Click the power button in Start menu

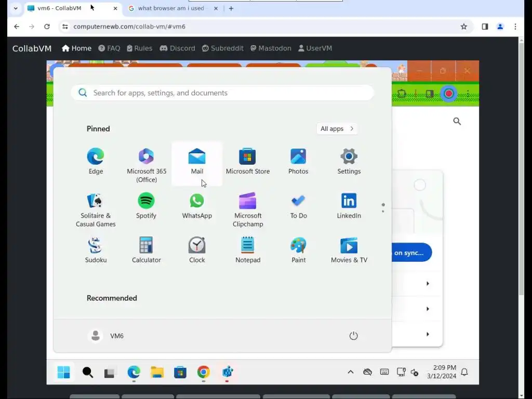pos(353,336)
